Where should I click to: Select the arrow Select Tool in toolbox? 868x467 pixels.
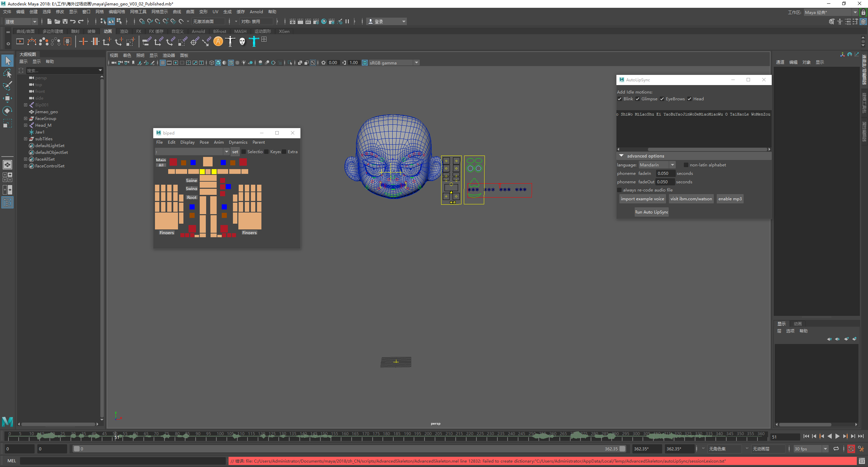pos(7,61)
